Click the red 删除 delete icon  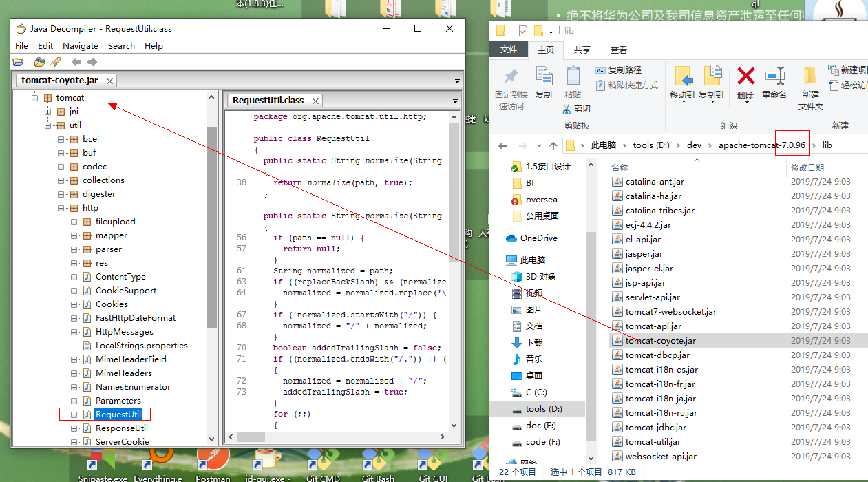pos(745,76)
